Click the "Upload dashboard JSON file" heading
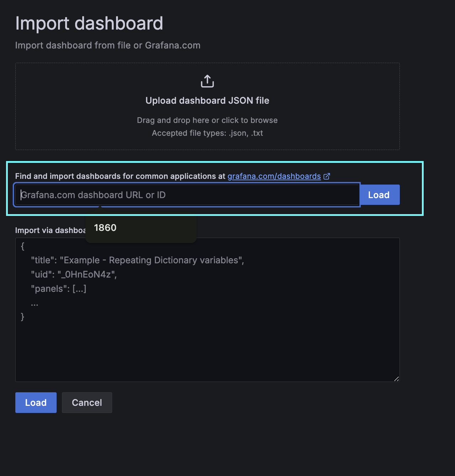This screenshot has width=455, height=476. [x=207, y=100]
